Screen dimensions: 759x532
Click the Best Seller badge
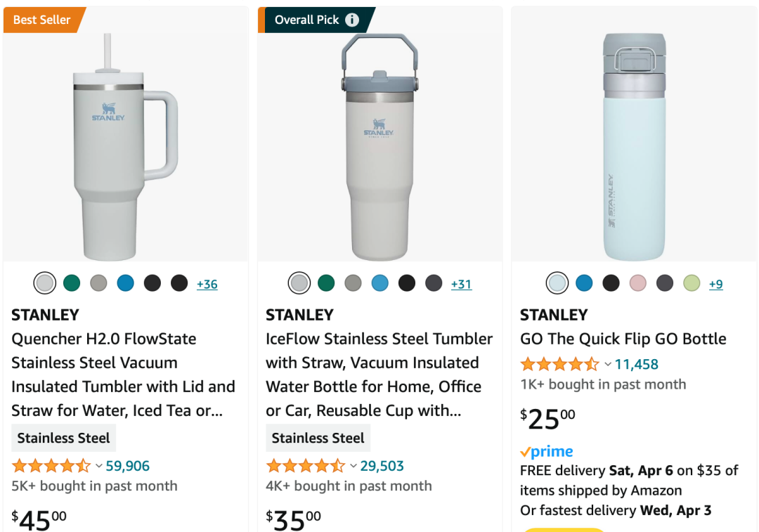point(42,20)
